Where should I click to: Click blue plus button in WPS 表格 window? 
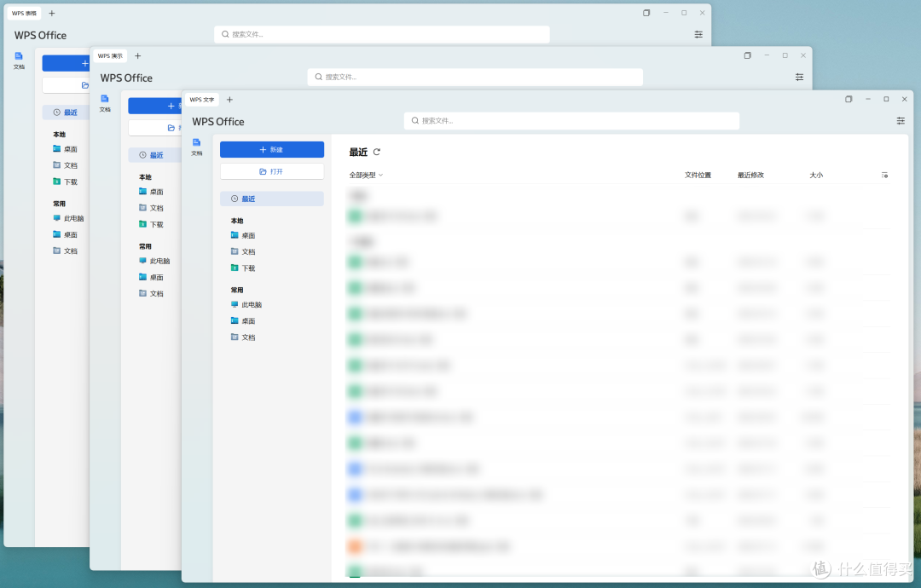[66, 63]
